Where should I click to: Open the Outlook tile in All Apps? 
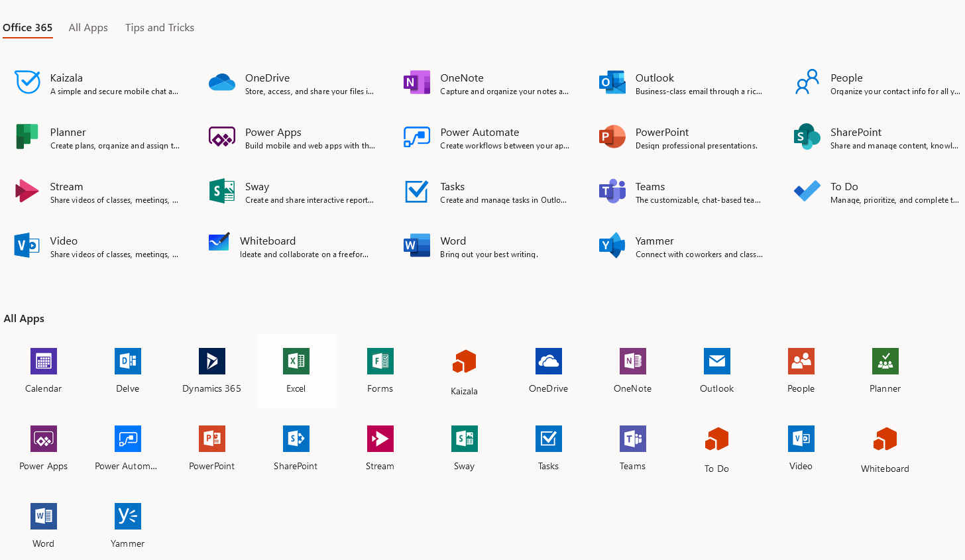click(x=717, y=370)
